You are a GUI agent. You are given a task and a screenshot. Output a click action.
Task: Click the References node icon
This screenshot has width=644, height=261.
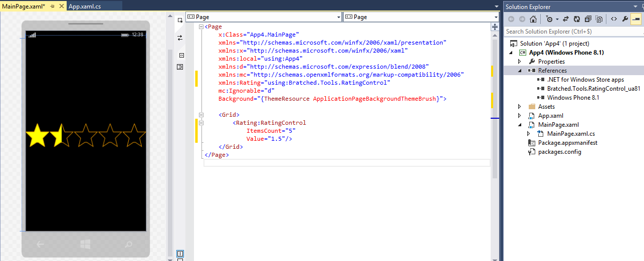coord(532,71)
